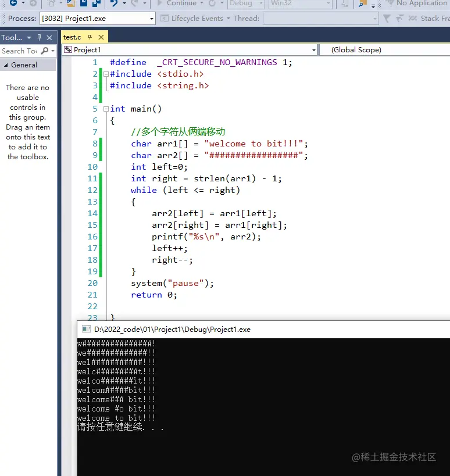Close the Toolbox panel
The width and height of the screenshot is (450, 476).
pos(49,38)
